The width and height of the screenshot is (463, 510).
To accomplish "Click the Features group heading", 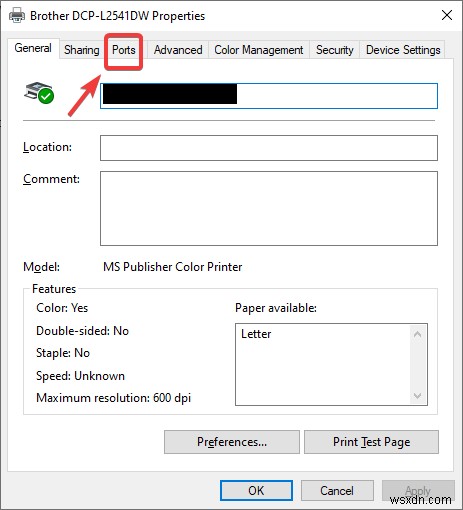I will point(54,289).
